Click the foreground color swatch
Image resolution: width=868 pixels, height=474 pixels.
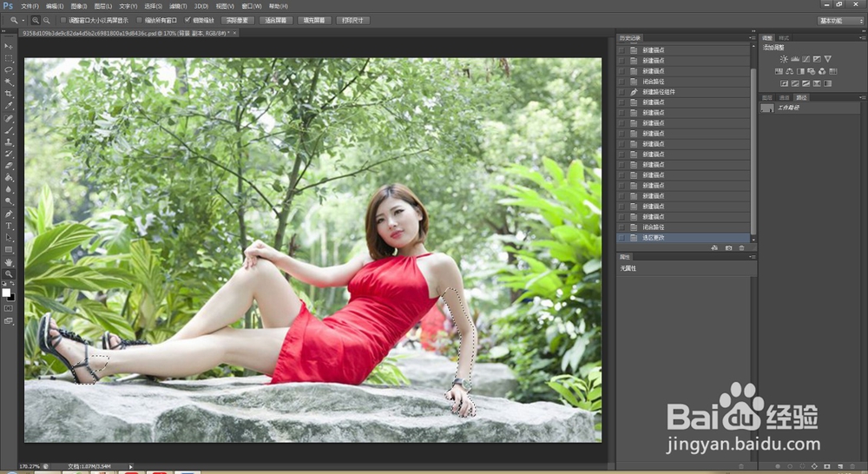coord(6,293)
